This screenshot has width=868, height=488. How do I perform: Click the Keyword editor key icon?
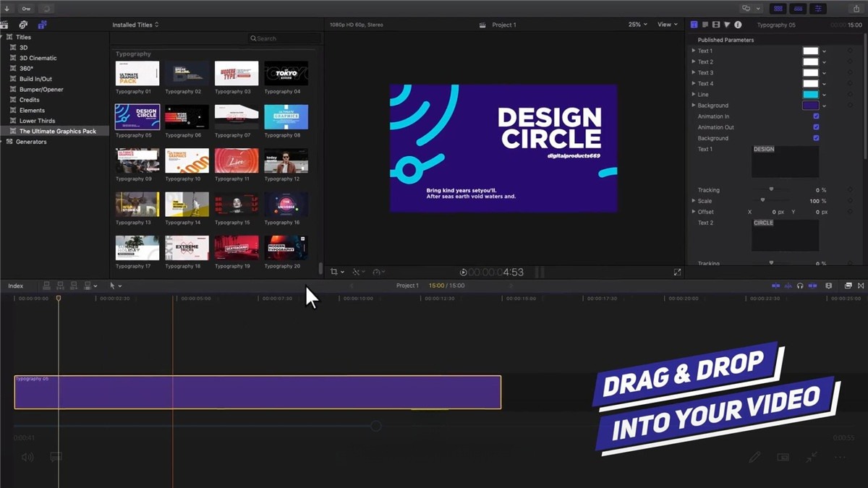pos(26,9)
